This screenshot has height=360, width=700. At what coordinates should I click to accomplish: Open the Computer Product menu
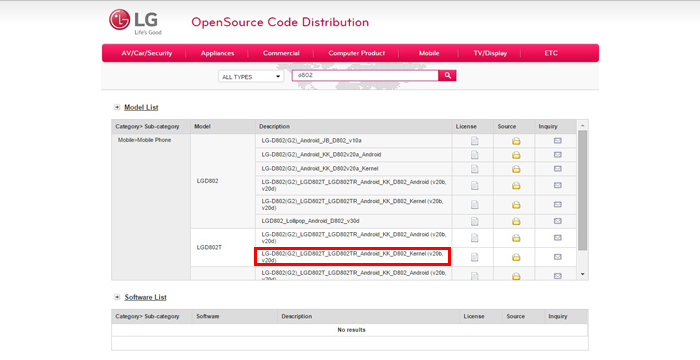[x=356, y=53]
